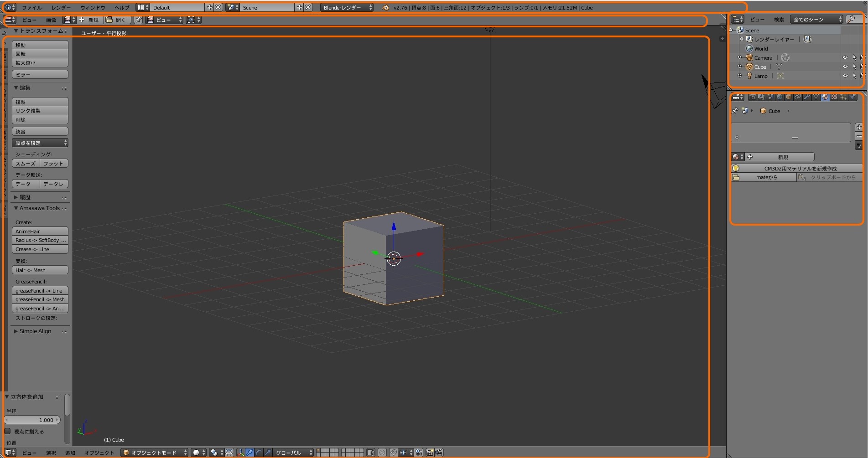Click the 半径 1.000 value slider

32,420
